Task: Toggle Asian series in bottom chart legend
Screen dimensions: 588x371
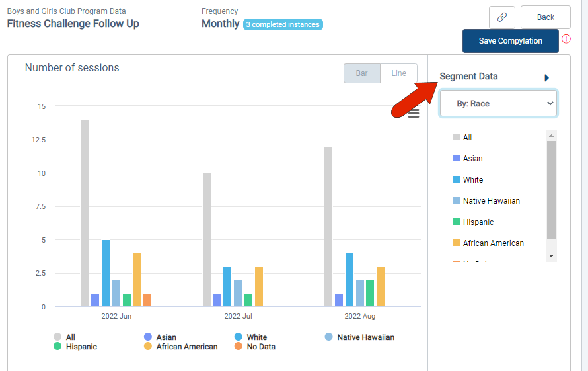Action: click(160, 337)
